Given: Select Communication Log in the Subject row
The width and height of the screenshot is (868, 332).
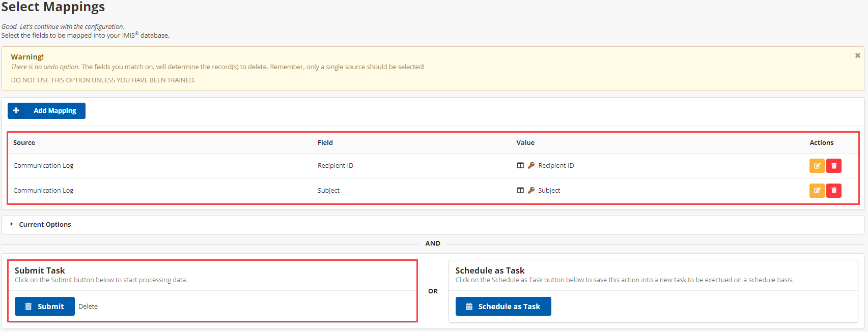Looking at the screenshot, I should tap(43, 191).
